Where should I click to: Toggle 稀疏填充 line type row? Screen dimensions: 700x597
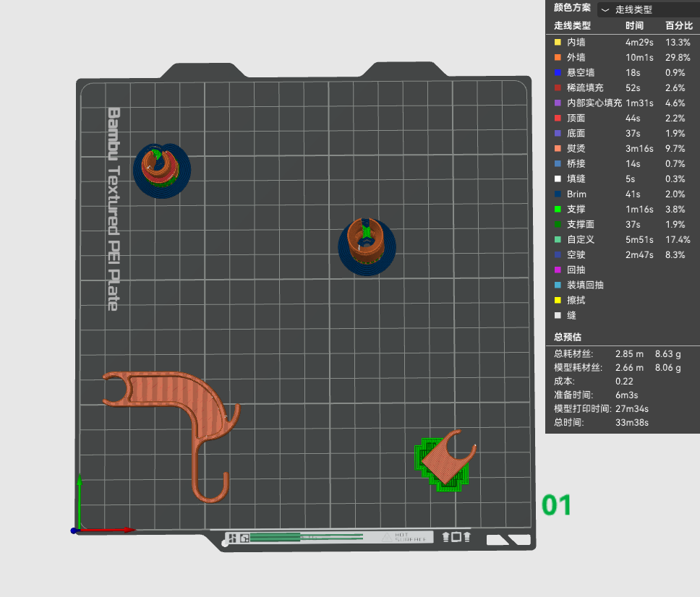[623, 87]
